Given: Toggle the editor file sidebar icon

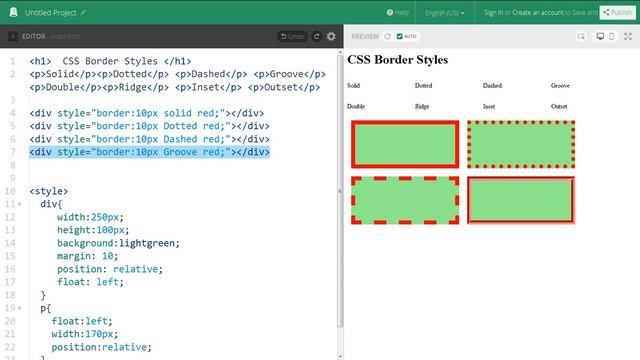Looking at the screenshot, I should pyautogui.click(x=13, y=36).
